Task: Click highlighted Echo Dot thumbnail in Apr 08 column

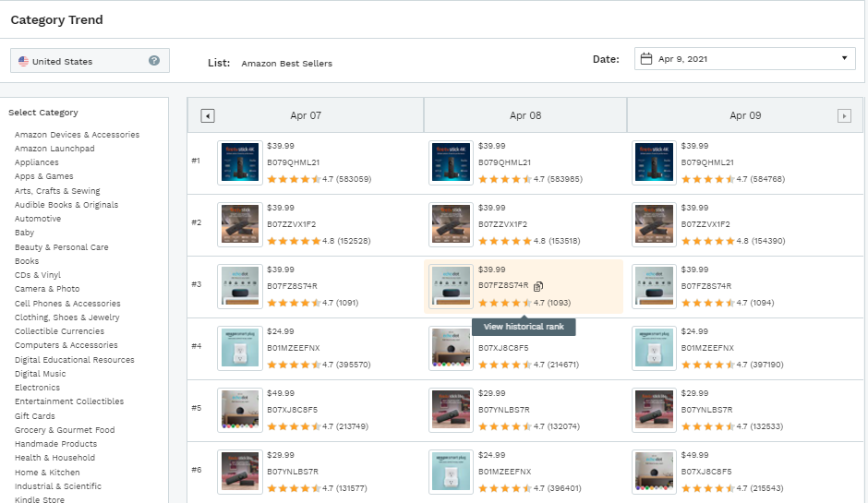Action: coord(452,286)
